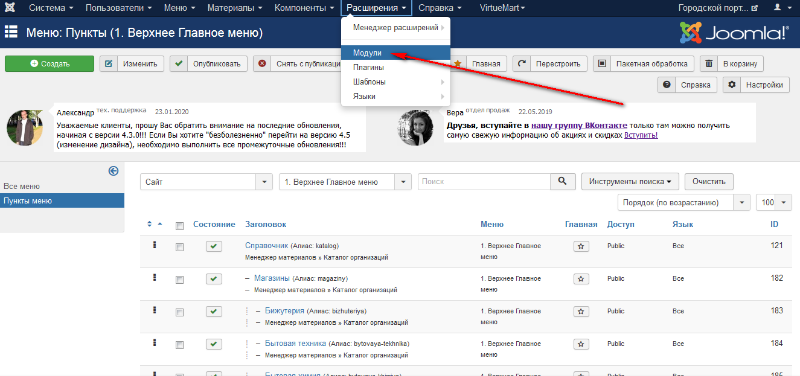Open the Справка top menu

440,8
